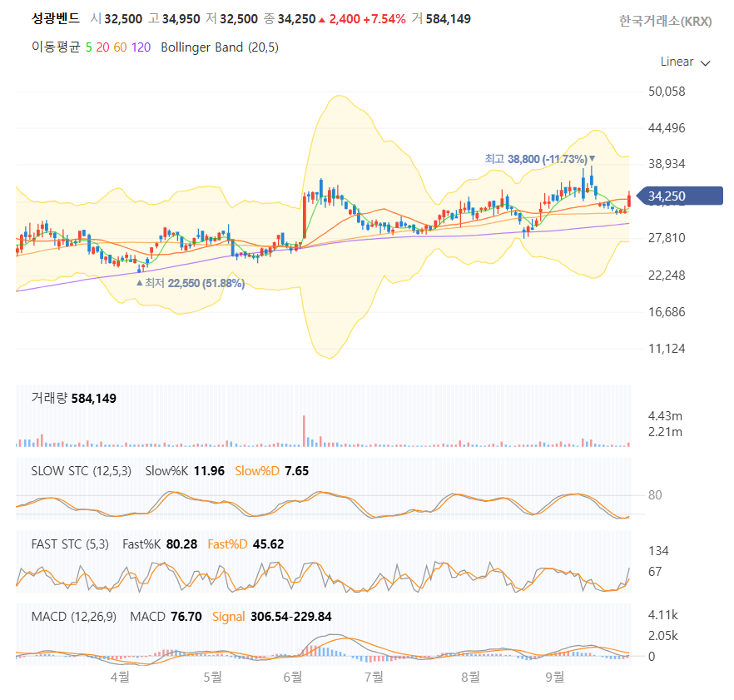The height and width of the screenshot is (700, 734).
Task: Click the Fast%K 80.28 value
Action: [160, 544]
